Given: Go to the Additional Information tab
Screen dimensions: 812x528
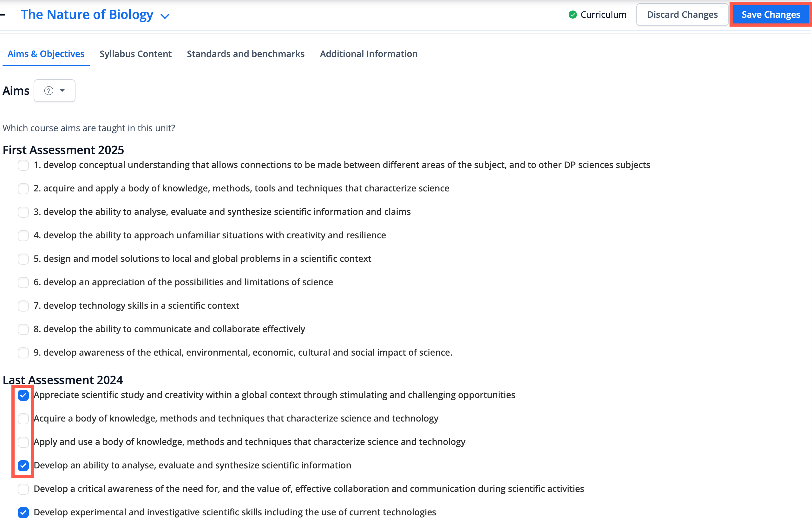Looking at the screenshot, I should [x=369, y=54].
